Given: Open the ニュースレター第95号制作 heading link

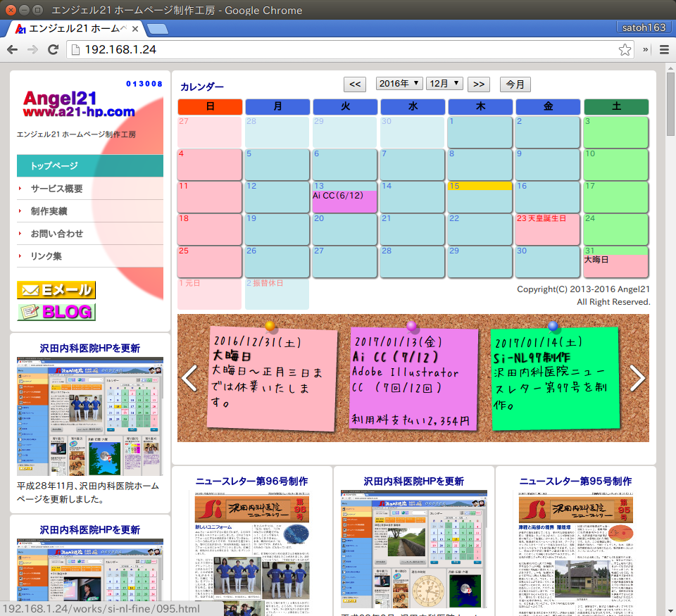Looking at the screenshot, I should (575, 481).
